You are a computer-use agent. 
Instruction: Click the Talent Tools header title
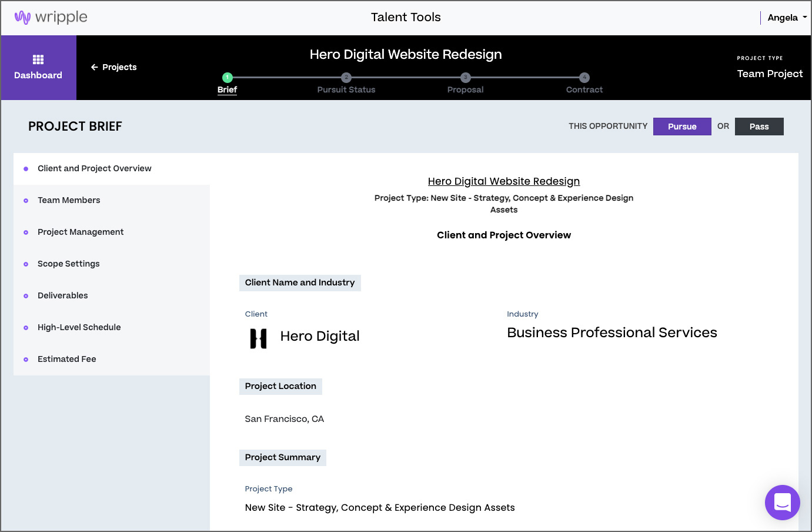(x=406, y=17)
